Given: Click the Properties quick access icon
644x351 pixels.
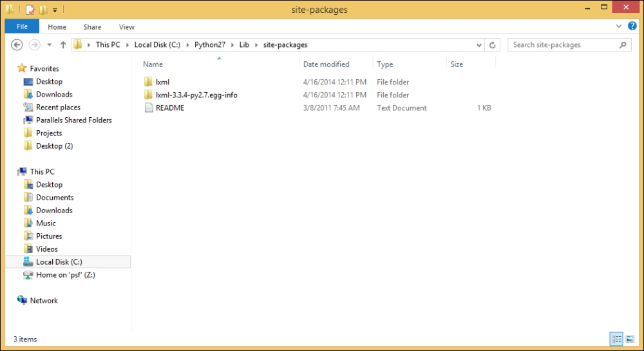Looking at the screenshot, I should click(30, 9).
